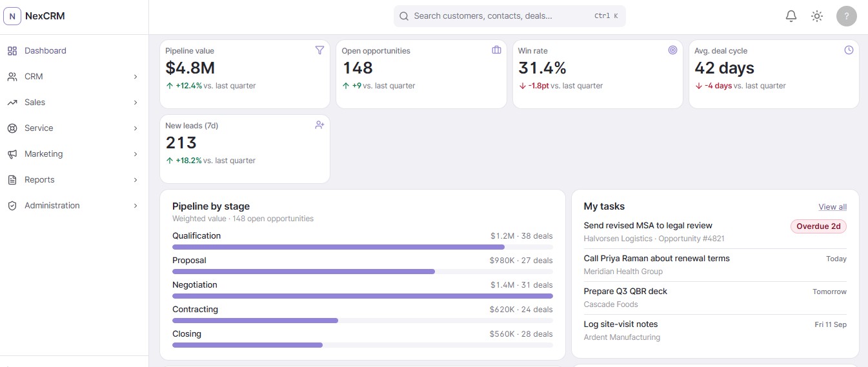Open the notifications bell
This screenshot has width=868, height=367.
[791, 16]
